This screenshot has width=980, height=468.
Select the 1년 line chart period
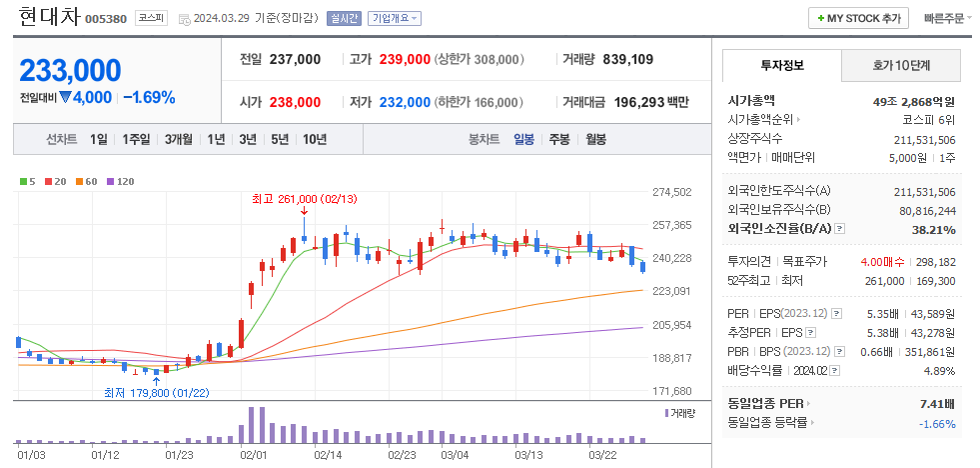(216, 140)
